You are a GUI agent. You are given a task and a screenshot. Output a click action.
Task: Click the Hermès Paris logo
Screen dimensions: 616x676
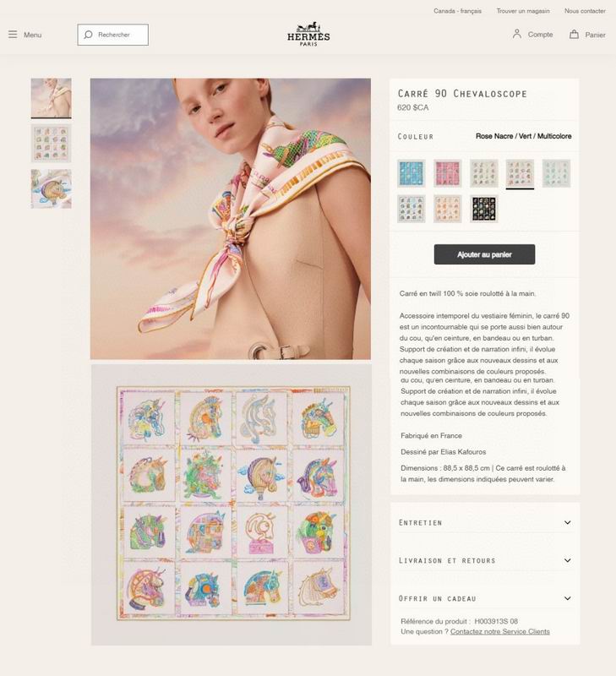(308, 34)
